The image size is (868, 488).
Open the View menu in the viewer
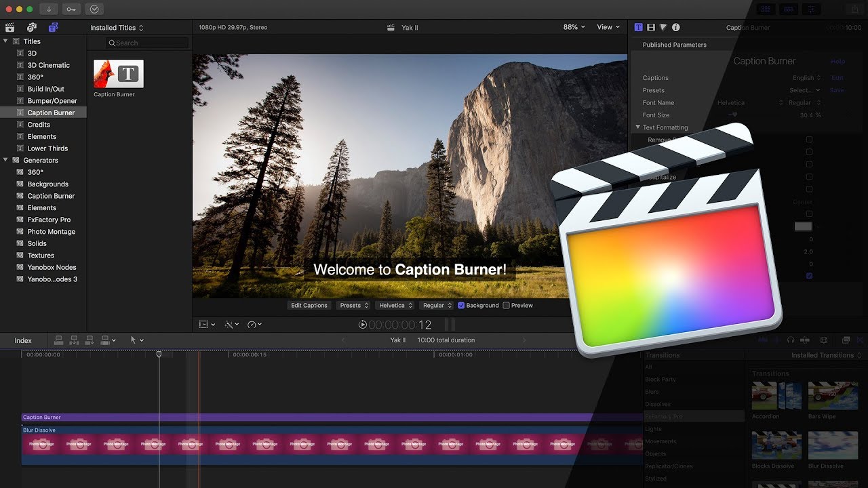pos(608,27)
